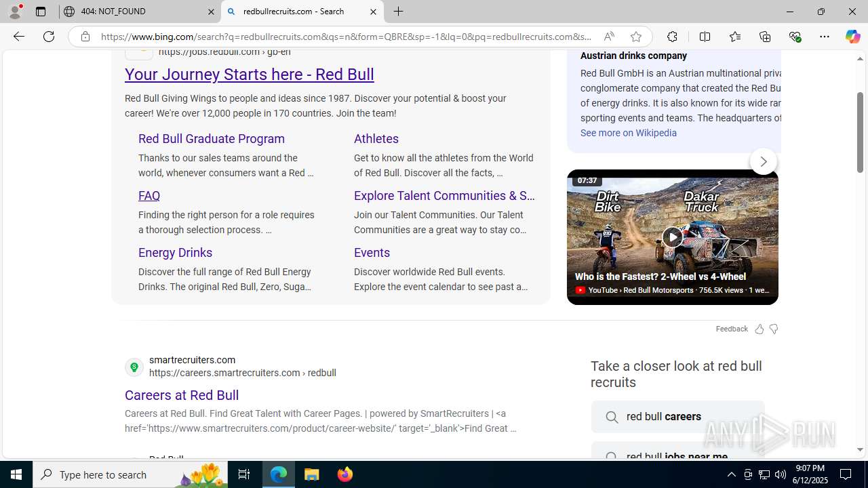Open Red Bull Graduate Program link
Viewport: 868px width, 488px height.
[x=212, y=138]
